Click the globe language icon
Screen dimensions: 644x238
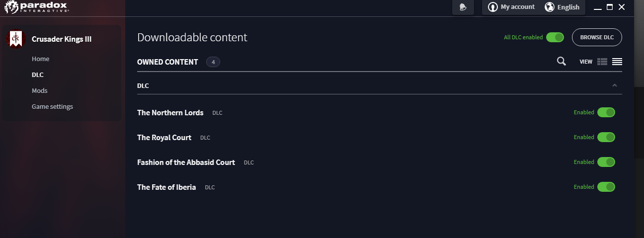pos(549,7)
